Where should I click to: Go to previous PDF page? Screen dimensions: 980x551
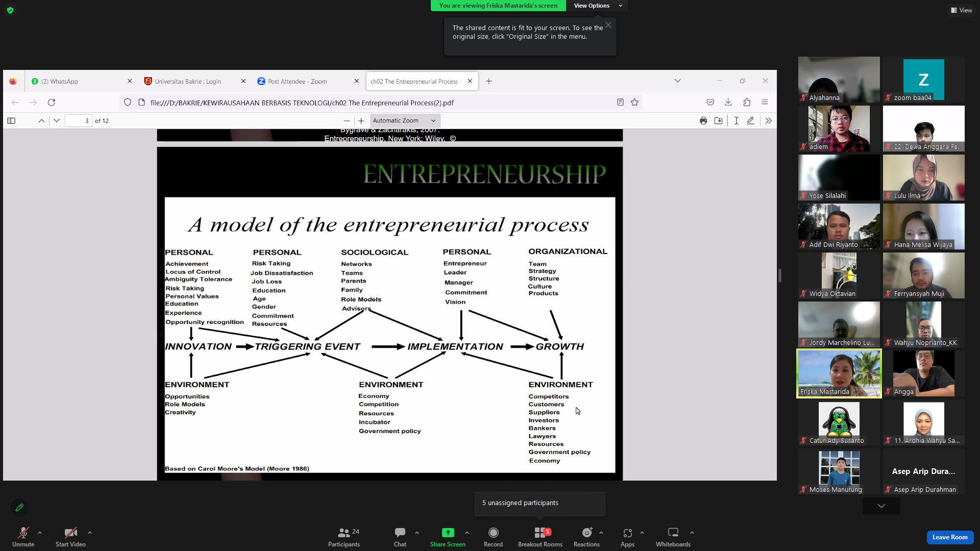coord(41,121)
